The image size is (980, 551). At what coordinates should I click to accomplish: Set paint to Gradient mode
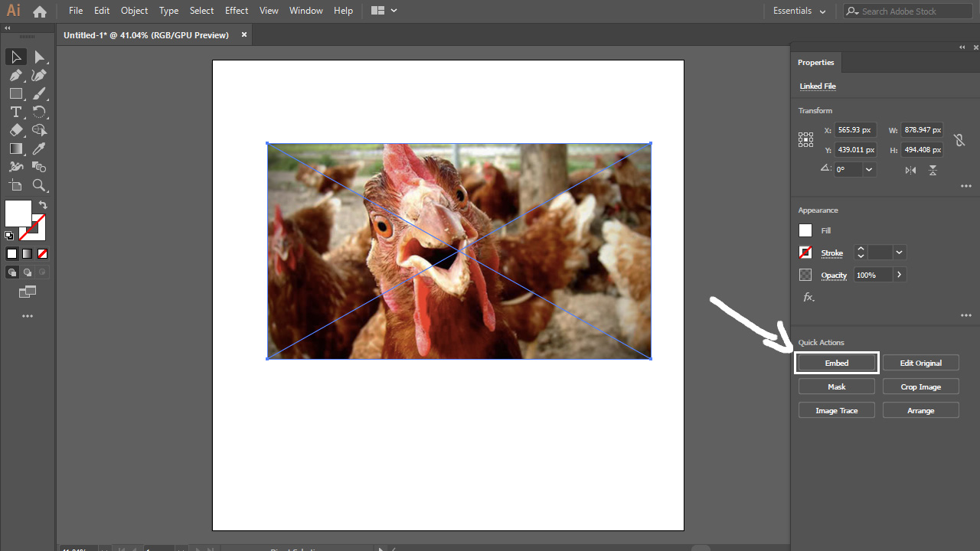pyautogui.click(x=27, y=254)
